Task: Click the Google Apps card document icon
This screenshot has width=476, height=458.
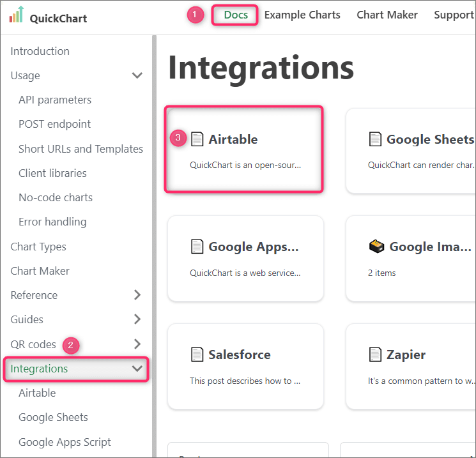Action: [197, 247]
